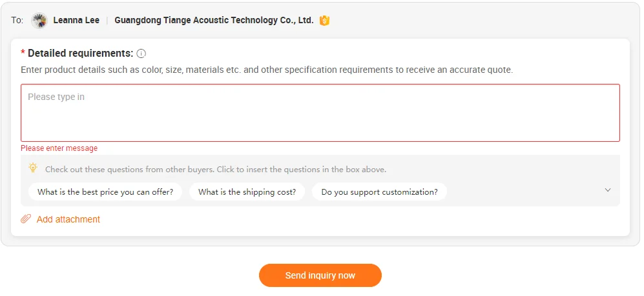644x296 pixels.
Task: Click the "Check out these questions" hint text
Action: [216, 170]
